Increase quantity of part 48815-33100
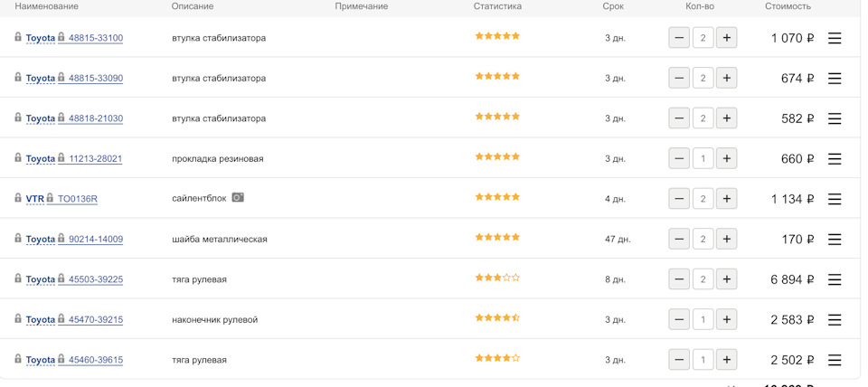This screenshot has height=387, width=868. 727,38
